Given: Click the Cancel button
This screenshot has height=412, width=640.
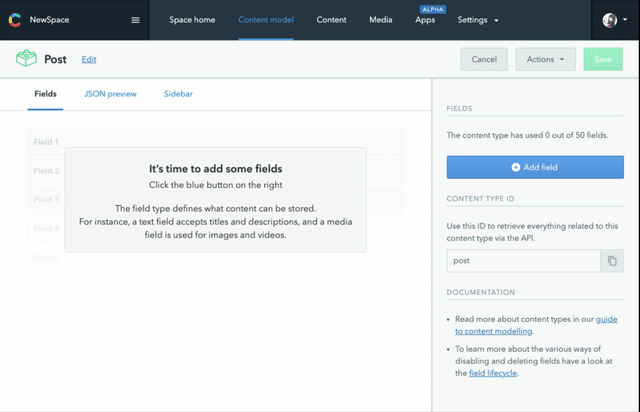Looking at the screenshot, I should (484, 59).
